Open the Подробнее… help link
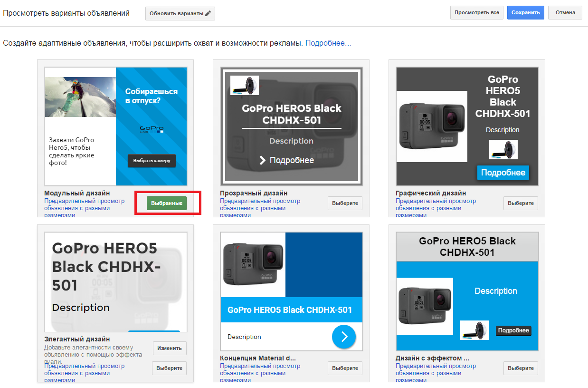 coord(329,43)
